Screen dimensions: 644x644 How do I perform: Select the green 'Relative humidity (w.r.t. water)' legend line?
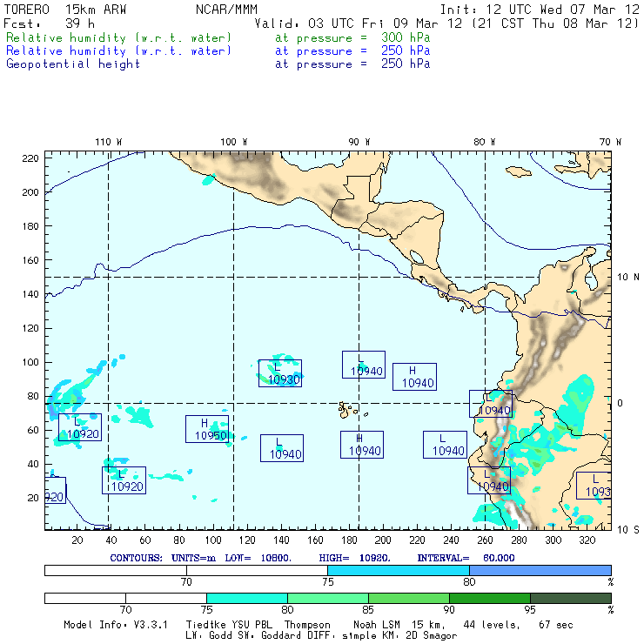(x=118, y=37)
